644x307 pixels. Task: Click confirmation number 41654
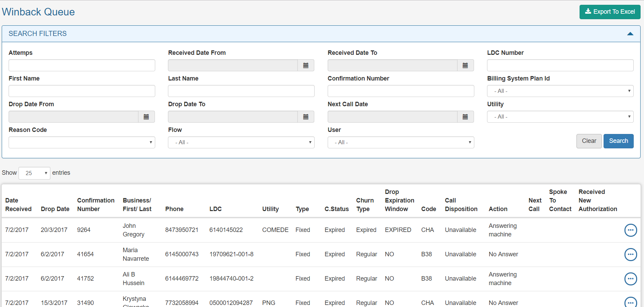[x=85, y=254]
